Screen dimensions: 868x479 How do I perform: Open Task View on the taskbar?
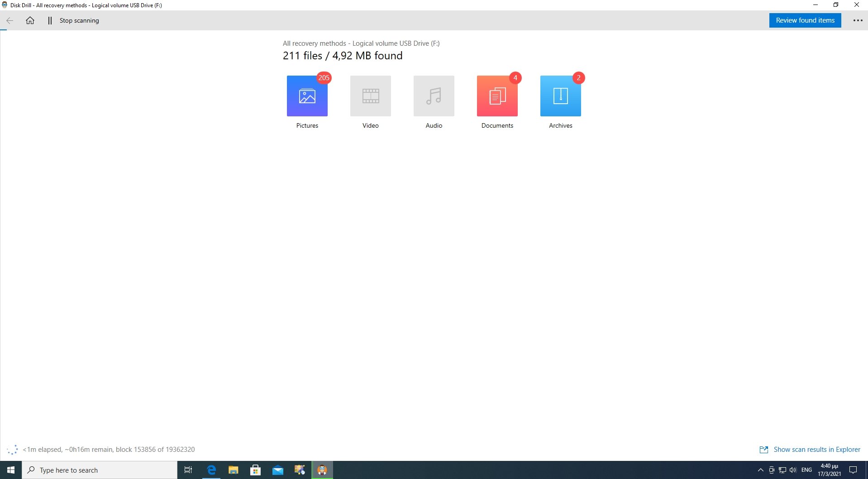[188, 470]
